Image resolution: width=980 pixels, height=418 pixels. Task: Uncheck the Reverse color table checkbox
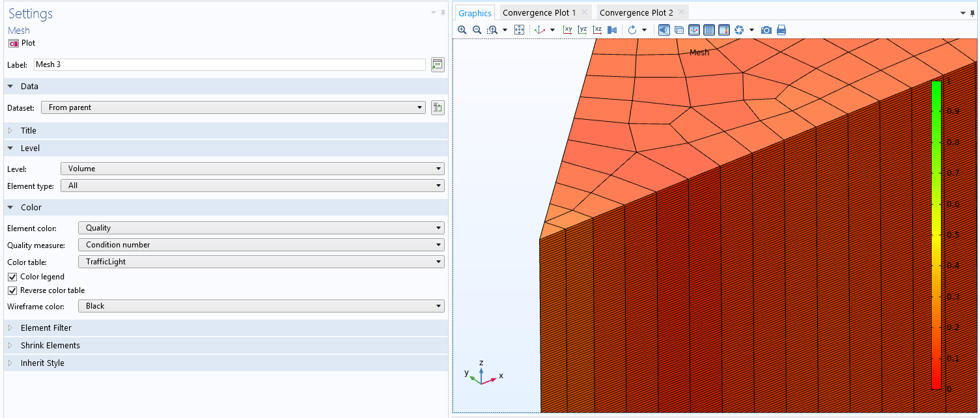point(12,290)
